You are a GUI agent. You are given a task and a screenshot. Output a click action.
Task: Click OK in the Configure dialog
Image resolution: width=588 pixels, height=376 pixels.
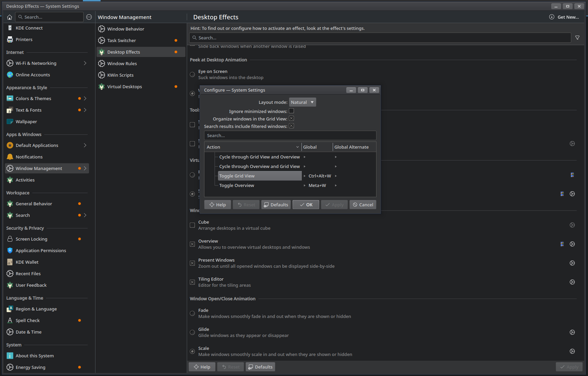[x=306, y=204]
